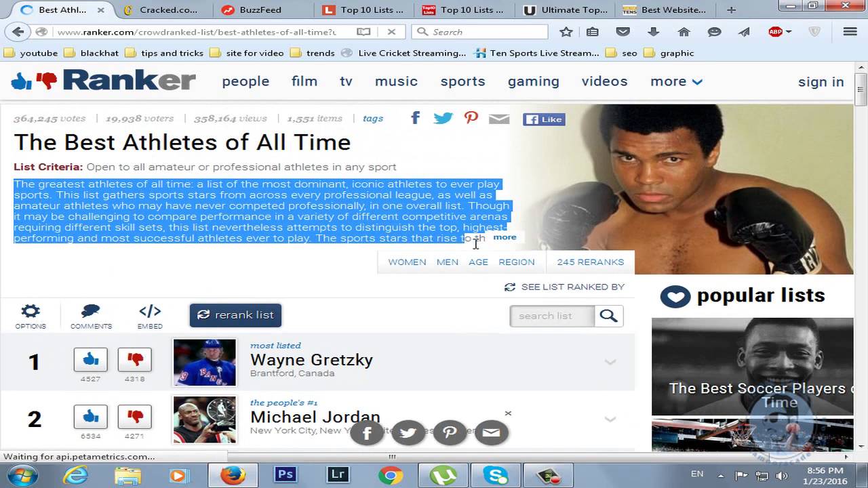Filter the list ranking by WOMEN

(407, 262)
